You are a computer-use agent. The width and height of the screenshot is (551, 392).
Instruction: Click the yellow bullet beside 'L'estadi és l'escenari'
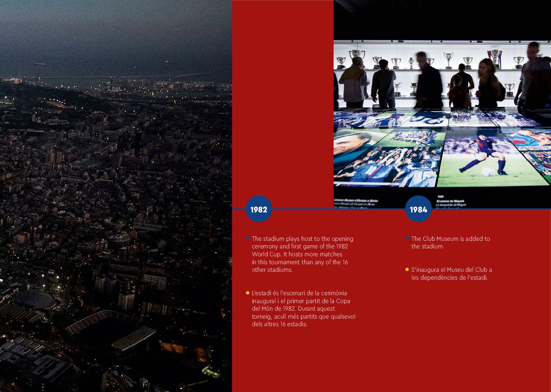[x=248, y=293]
